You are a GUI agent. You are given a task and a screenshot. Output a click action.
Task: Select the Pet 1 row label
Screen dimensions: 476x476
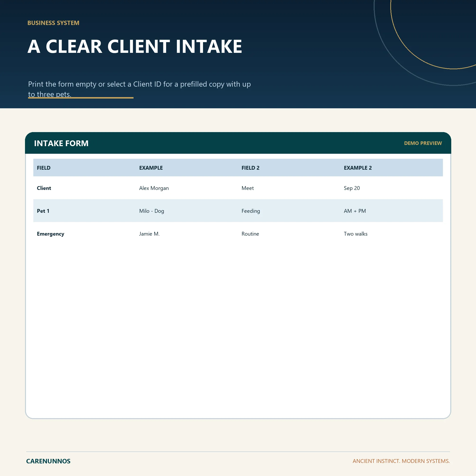point(43,211)
